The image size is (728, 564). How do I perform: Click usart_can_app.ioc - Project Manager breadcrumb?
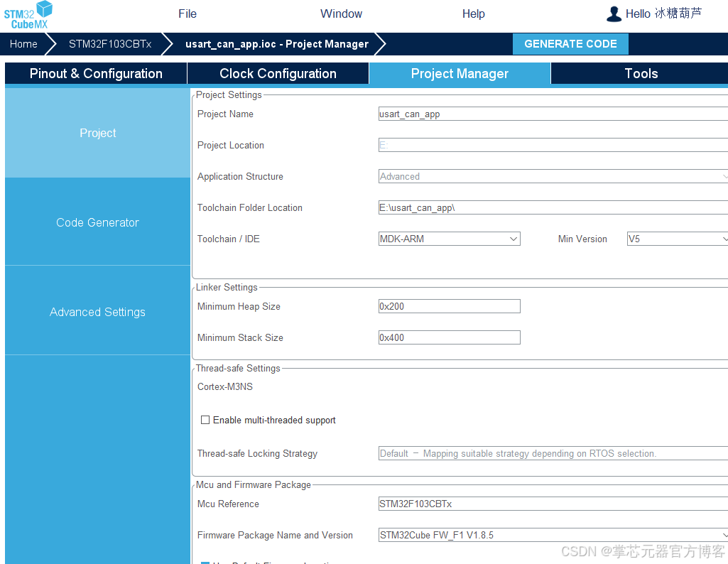tap(277, 44)
